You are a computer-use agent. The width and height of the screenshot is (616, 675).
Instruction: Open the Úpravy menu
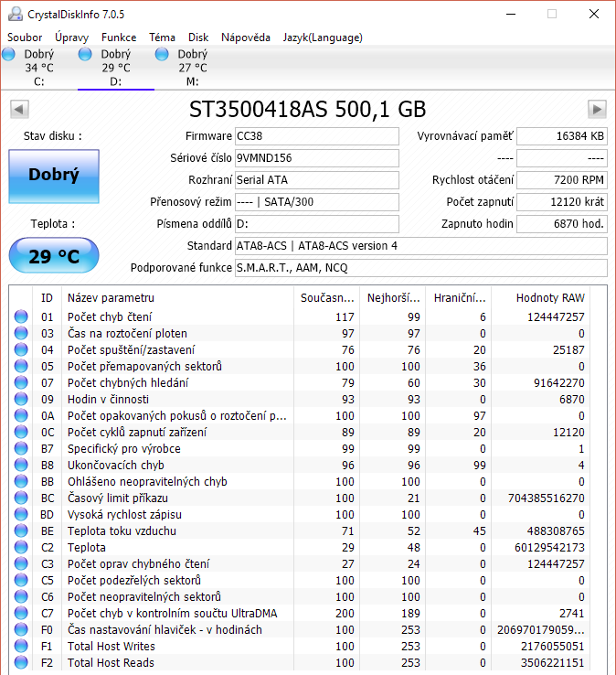coord(71,37)
